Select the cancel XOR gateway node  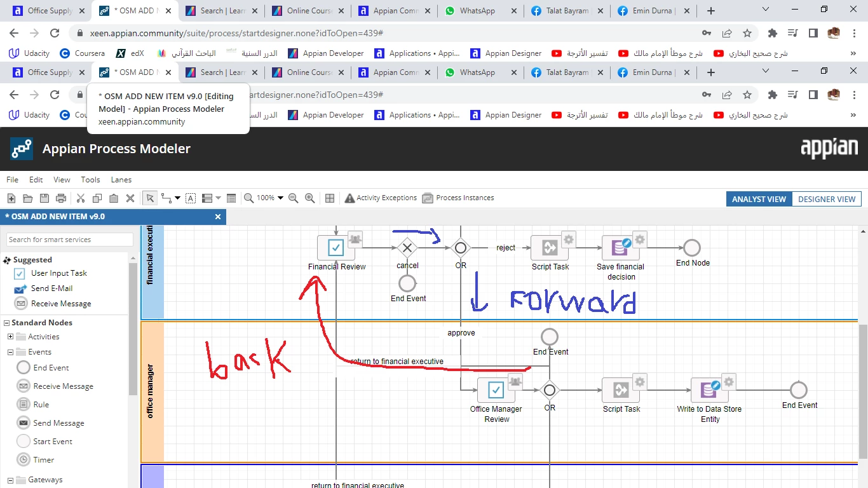pos(407,248)
